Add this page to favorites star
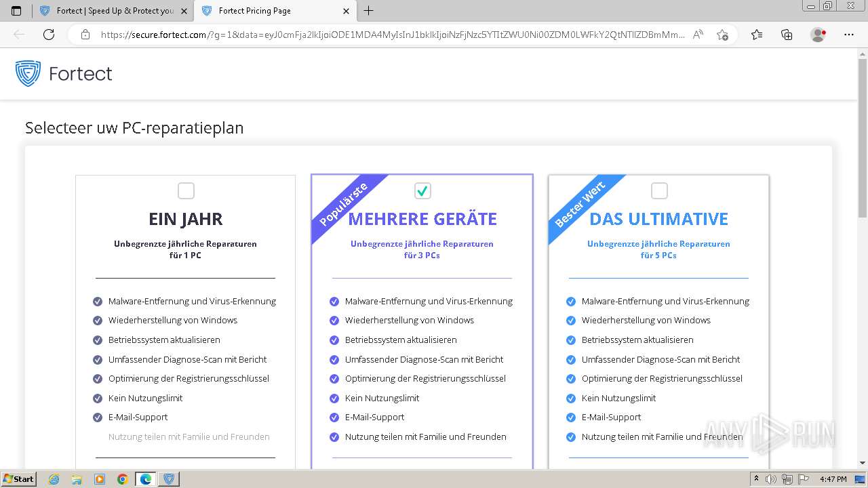 pos(722,35)
